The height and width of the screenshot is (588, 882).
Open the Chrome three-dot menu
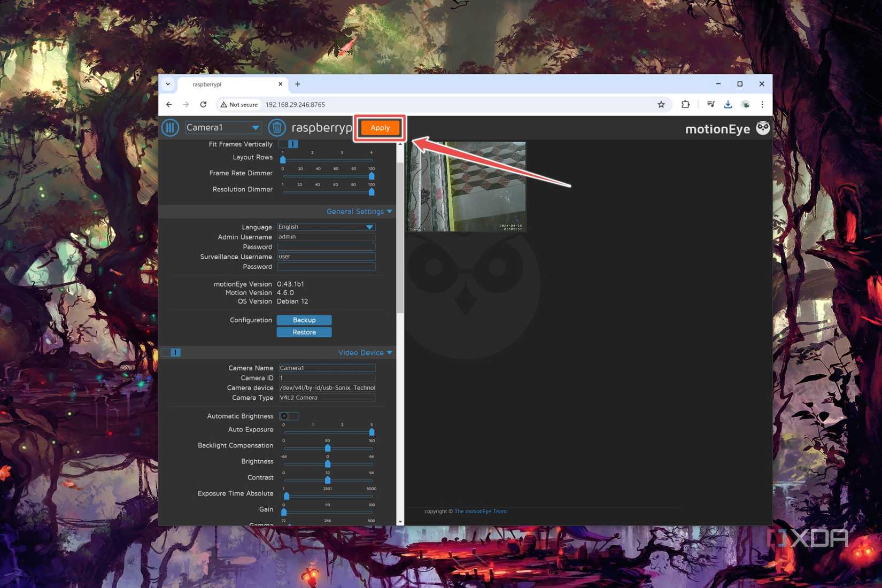click(x=762, y=105)
